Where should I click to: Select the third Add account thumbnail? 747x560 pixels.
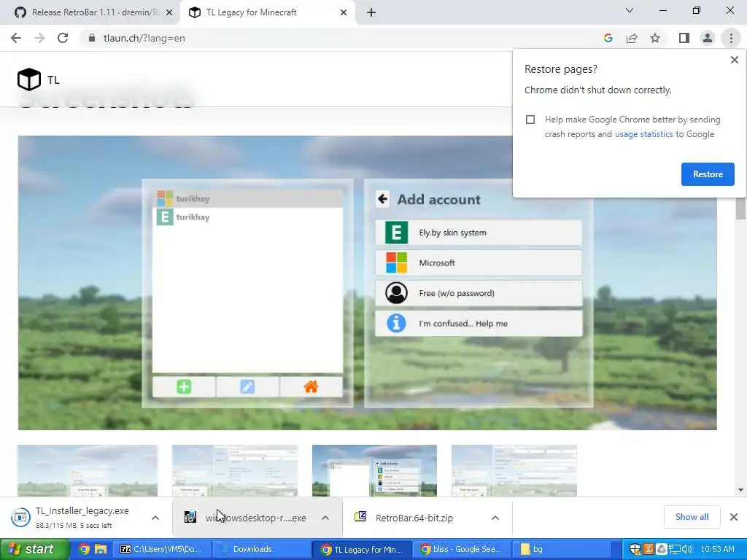pyautogui.click(x=374, y=470)
